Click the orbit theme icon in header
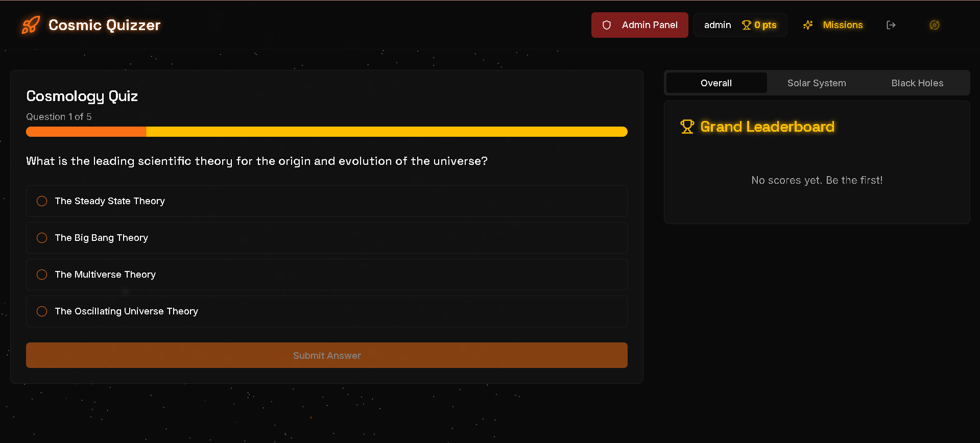Viewport: 980px width, 443px height. coord(935,25)
